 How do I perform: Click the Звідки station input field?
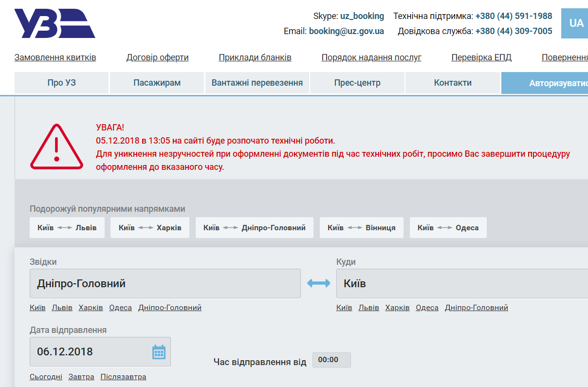[165, 283]
